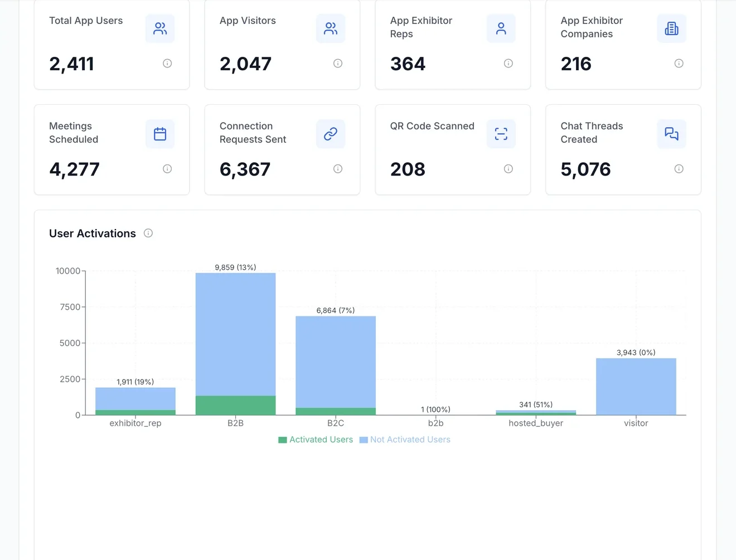Screen dimensions: 736x560
Task: Click the Total App Users people icon
Action: 160,28
